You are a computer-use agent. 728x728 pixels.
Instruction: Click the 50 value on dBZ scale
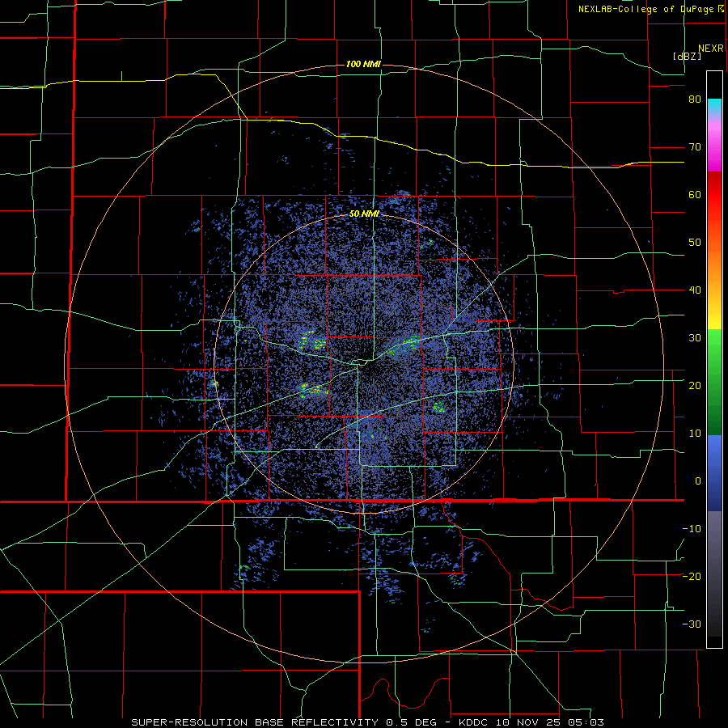click(695, 243)
